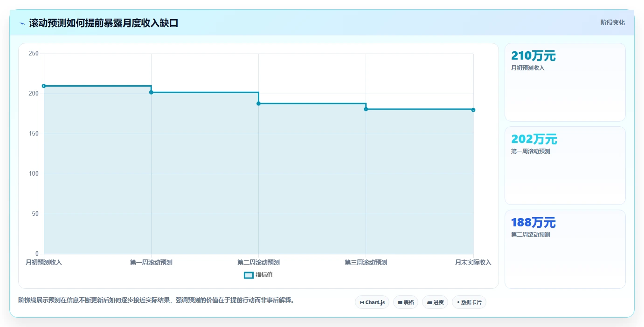Viewport: 644px width, 327px height.
Task: Click the 202万元 card value
Action: [534, 139]
